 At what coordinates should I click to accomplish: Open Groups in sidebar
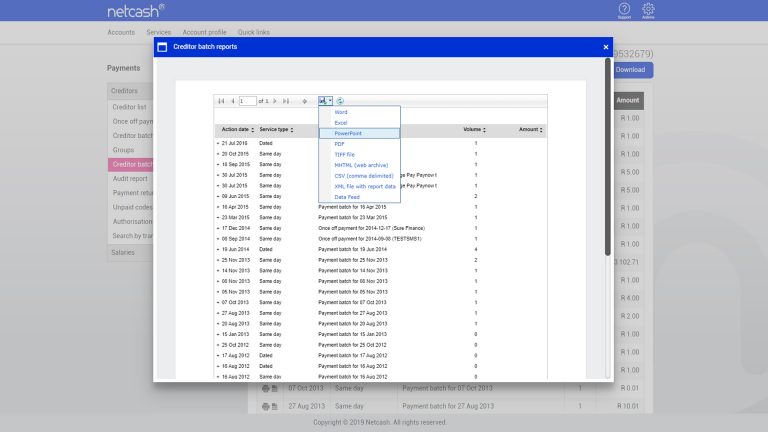coord(123,150)
